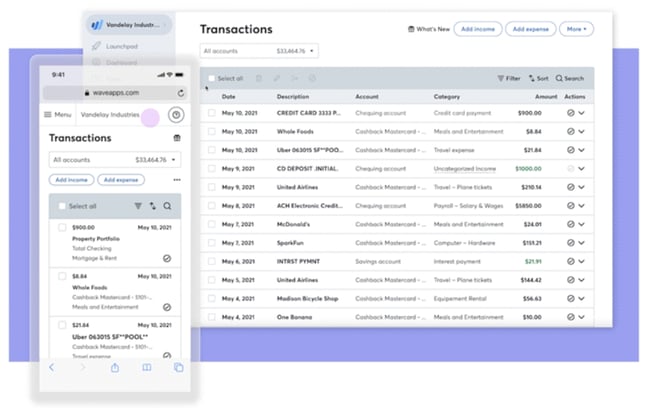
Task: Expand the desktop Uber 063015 row chevron
Action: tap(582, 150)
